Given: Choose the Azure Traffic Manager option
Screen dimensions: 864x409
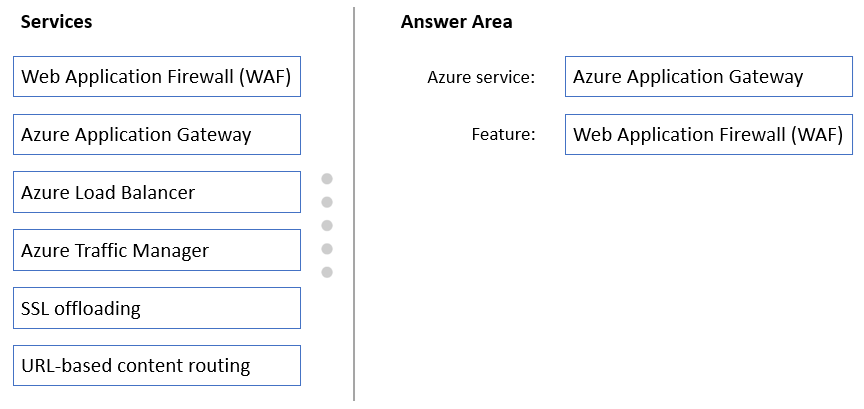Looking at the screenshot, I should [x=157, y=250].
